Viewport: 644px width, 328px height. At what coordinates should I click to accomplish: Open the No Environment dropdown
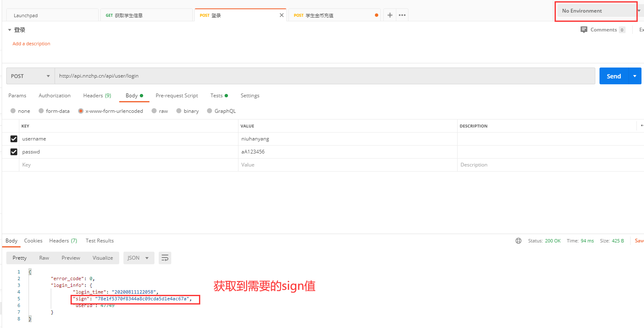pyautogui.click(x=595, y=10)
